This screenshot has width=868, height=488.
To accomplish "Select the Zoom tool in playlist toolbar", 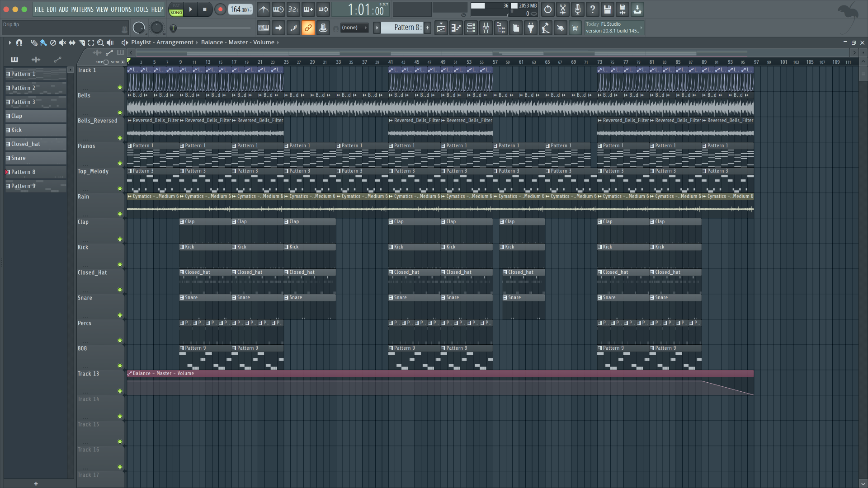I will click(100, 42).
